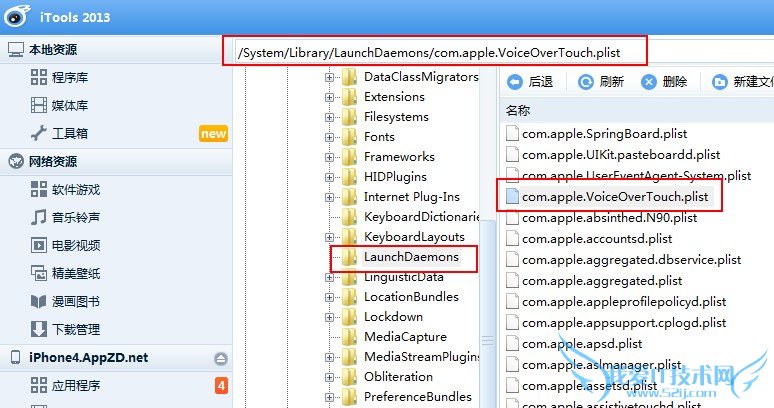The image size is (774, 408).
Task: Expand the HIDPlugins folder
Action: click(329, 177)
